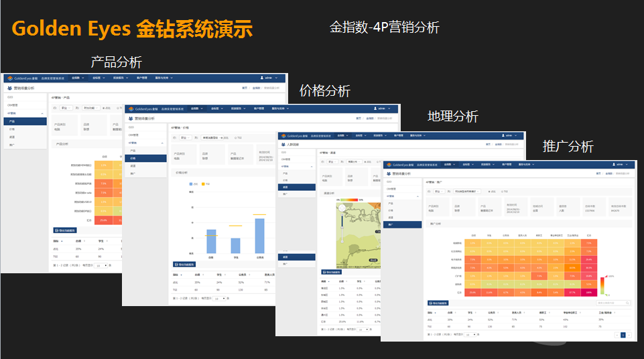Select 占比 radio in 产品分析 window
644x359 pixels.
click(103, 108)
